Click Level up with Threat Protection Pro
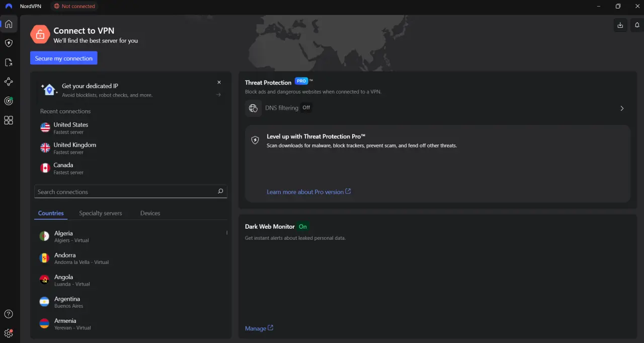 (x=316, y=136)
